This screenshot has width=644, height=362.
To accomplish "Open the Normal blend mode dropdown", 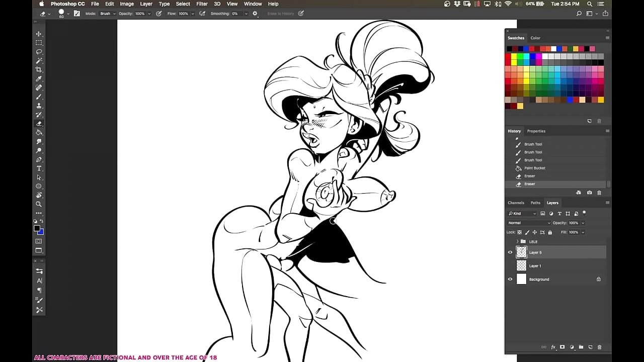I will coord(529,223).
